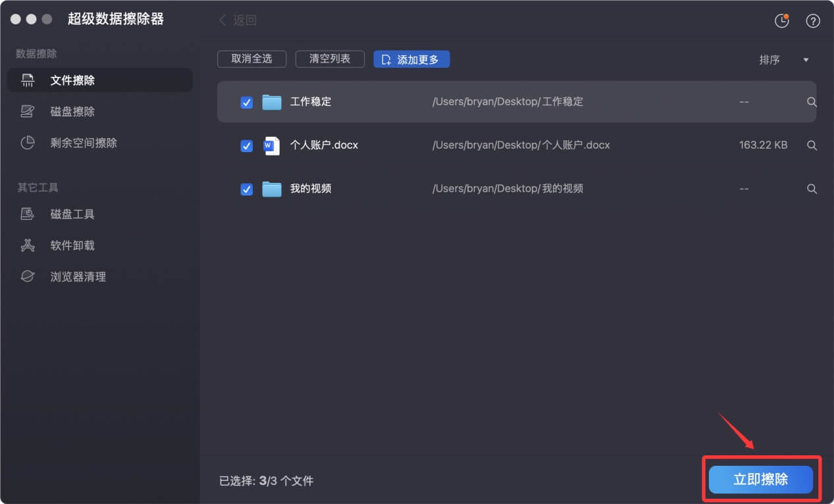Open the 排序 sorting dropdown
This screenshot has width=834, height=504.
coord(770,60)
